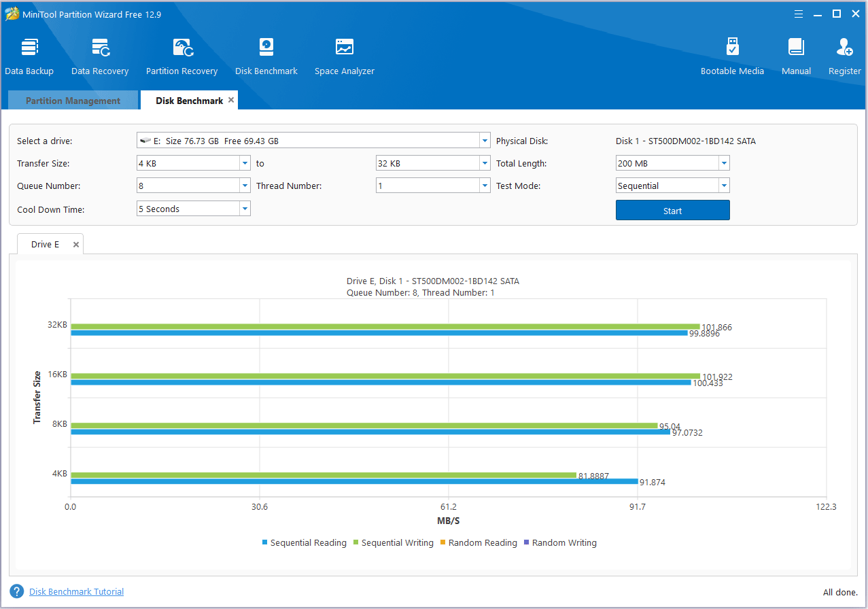Switch to the Partition Management tab
Image resolution: width=868 pixels, height=609 pixels.
(72, 100)
